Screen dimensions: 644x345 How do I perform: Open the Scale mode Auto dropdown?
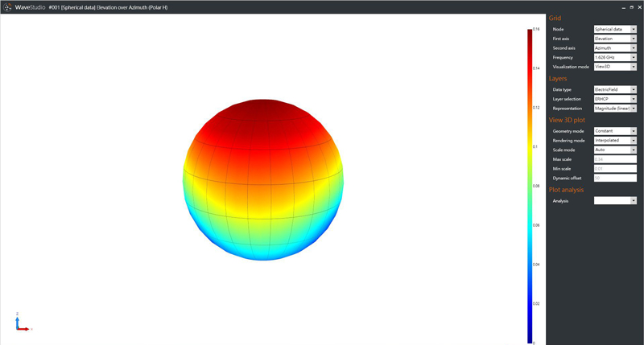pos(615,150)
